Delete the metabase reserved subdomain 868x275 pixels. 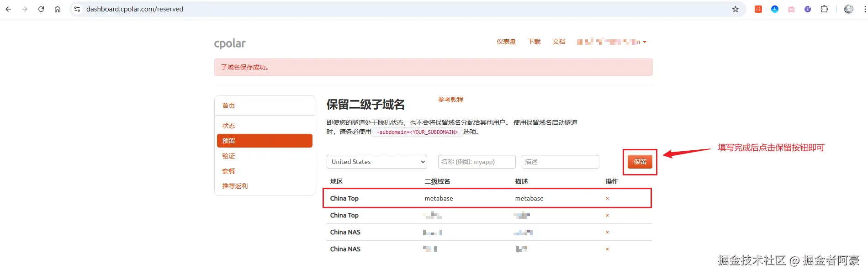tap(607, 198)
